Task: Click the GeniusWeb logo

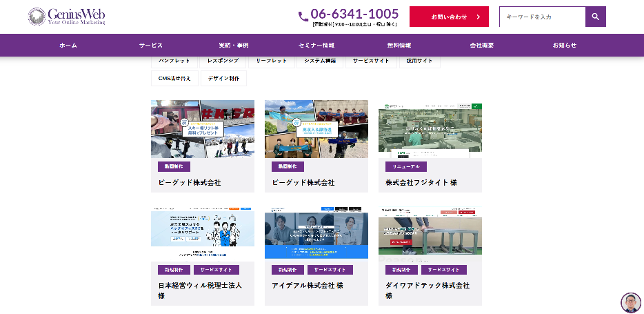Action: click(x=67, y=17)
